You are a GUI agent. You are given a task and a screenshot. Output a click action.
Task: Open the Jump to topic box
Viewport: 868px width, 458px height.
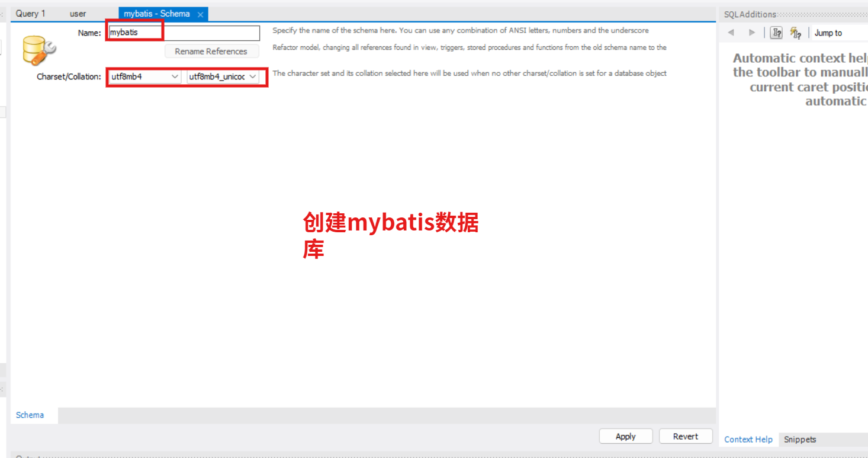pyautogui.click(x=840, y=33)
